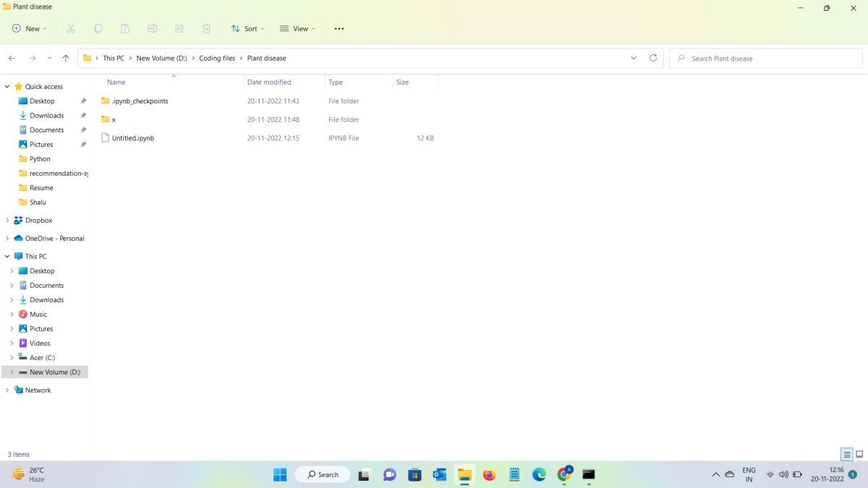Click the Cut scissors icon in toolbar

[71, 29]
